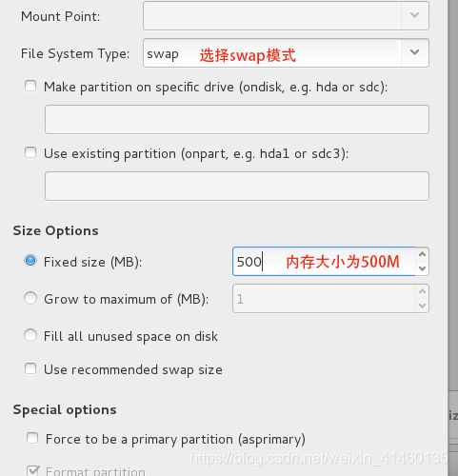Screen dimensions: 458x476
Task: Increase Grow to maximum with up arrow
Action: 422,291
